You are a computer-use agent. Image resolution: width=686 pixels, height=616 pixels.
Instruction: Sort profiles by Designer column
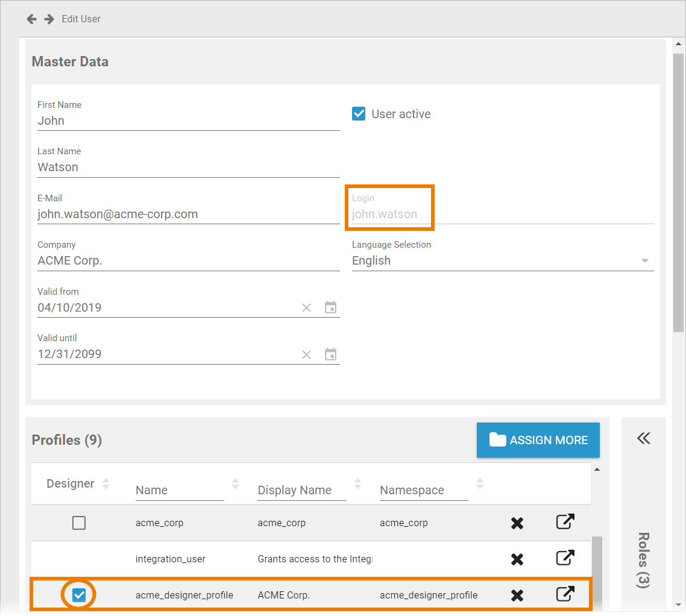(106, 483)
